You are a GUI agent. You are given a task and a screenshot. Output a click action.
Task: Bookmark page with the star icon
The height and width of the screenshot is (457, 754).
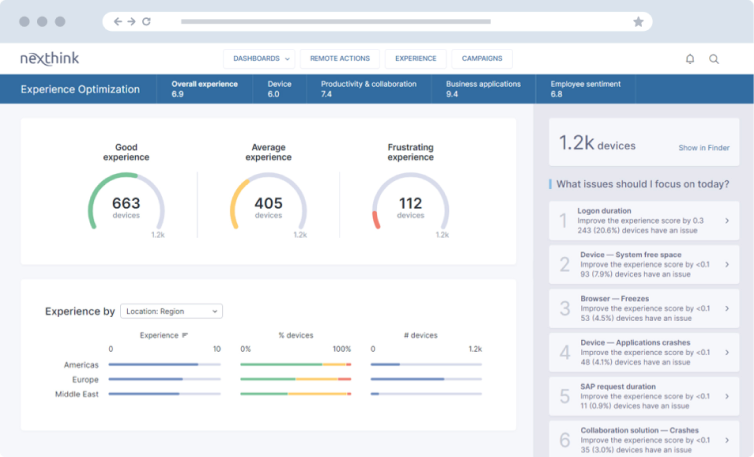(x=638, y=21)
